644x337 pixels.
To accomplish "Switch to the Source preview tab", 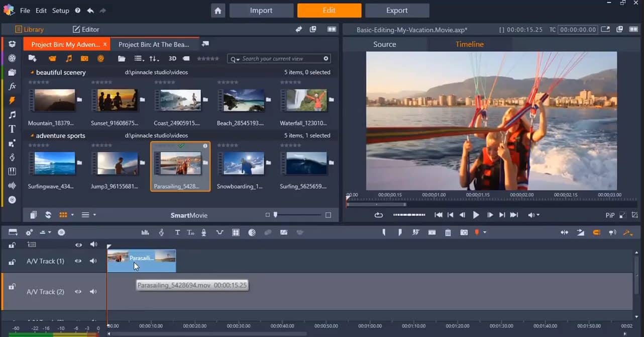I will pyautogui.click(x=385, y=44).
